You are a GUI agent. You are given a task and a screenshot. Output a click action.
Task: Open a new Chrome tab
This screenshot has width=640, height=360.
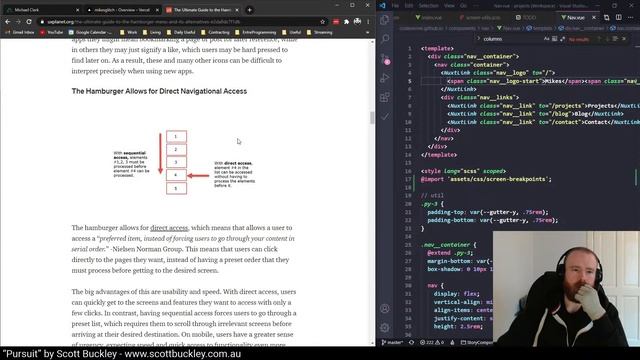tap(249, 10)
